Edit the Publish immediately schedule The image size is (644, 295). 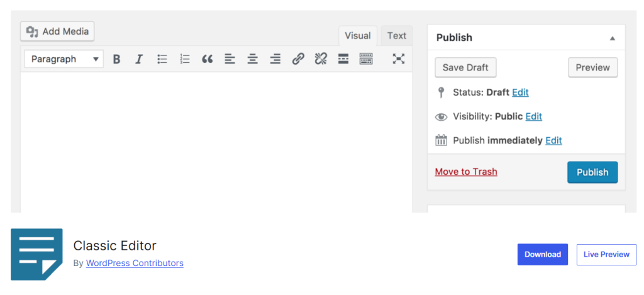click(x=553, y=140)
